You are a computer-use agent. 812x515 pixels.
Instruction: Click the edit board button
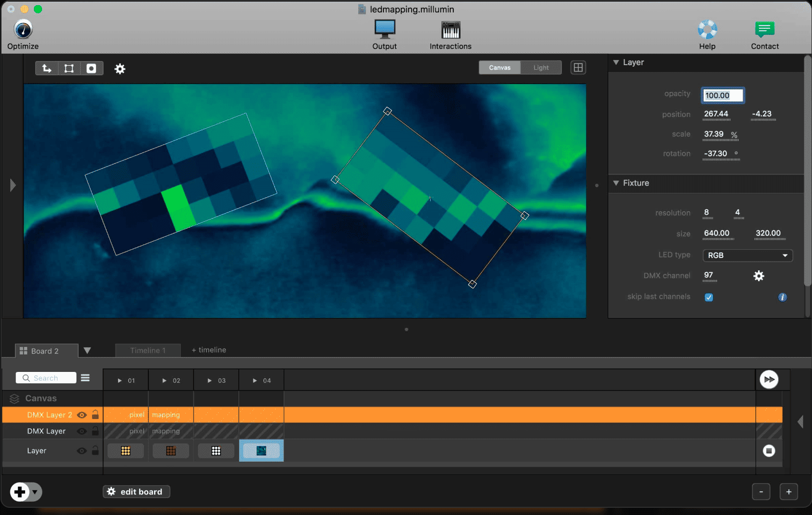[x=137, y=492]
